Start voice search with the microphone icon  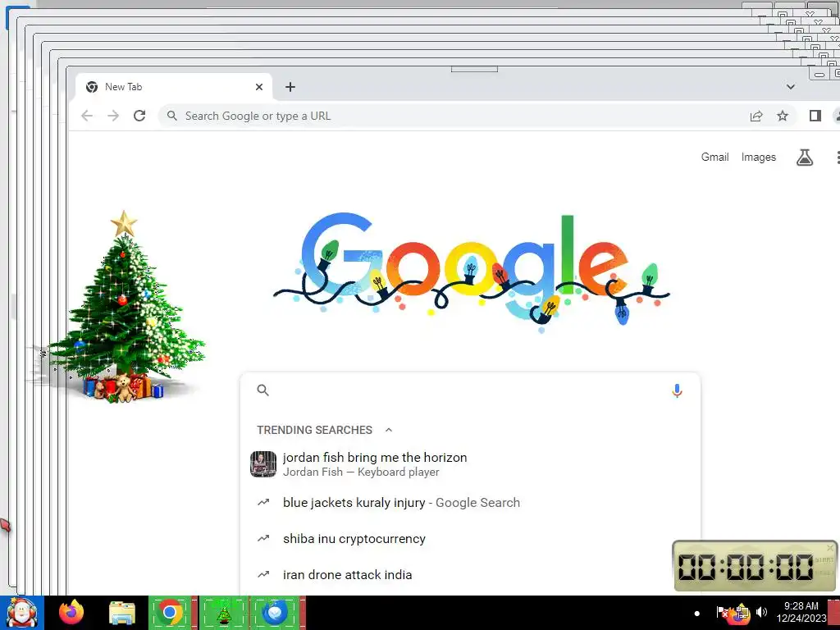677,391
